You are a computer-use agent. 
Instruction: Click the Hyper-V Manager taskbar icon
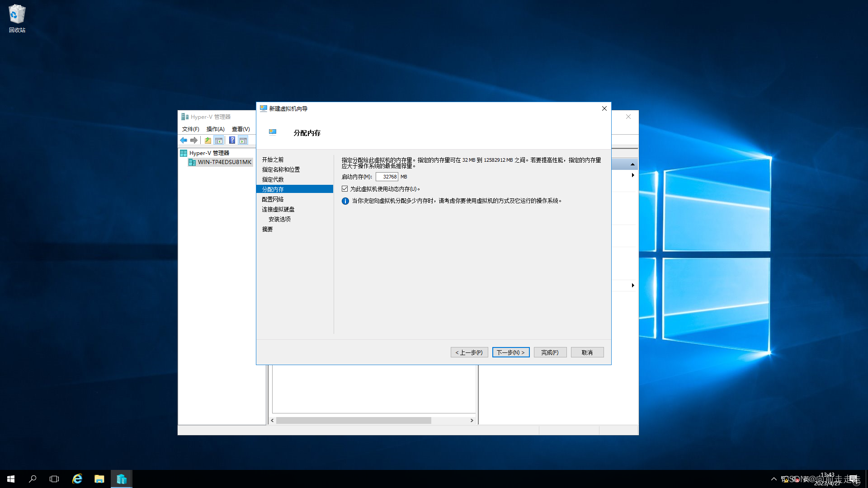121,479
